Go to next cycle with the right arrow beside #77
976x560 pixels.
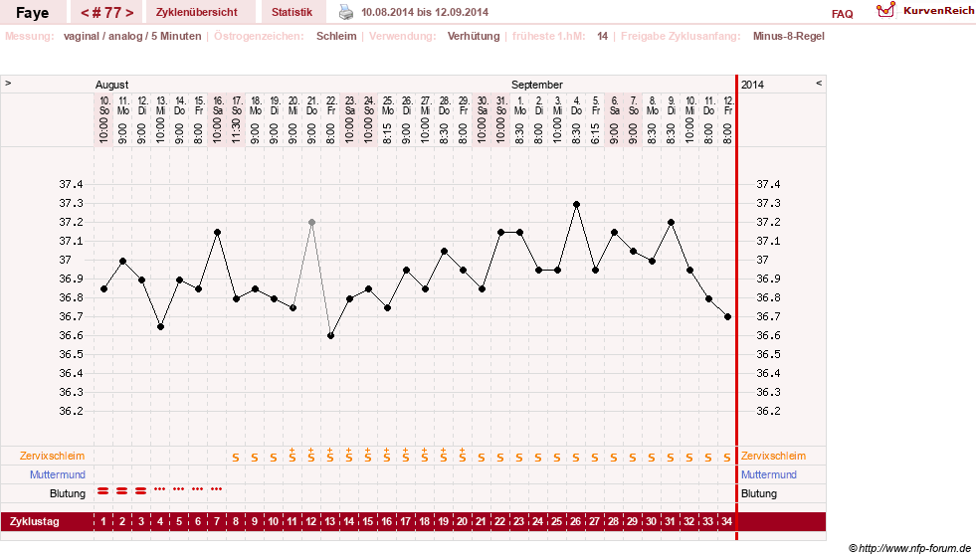[x=129, y=13]
